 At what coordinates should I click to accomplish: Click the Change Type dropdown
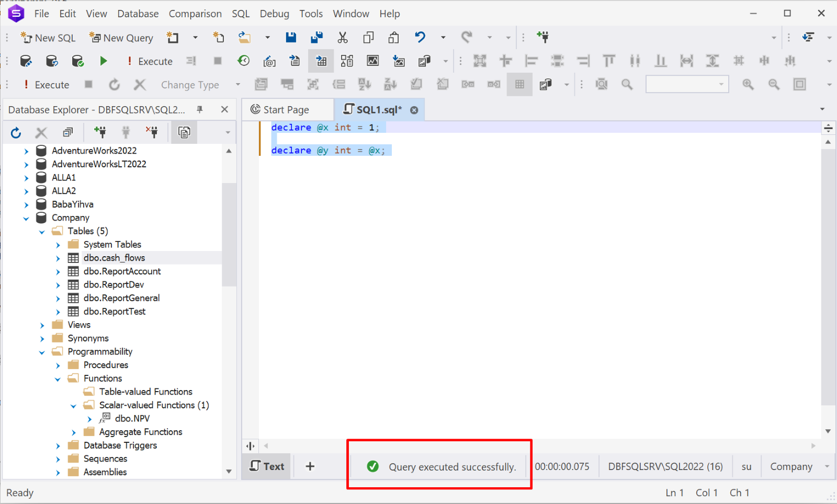pos(200,85)
